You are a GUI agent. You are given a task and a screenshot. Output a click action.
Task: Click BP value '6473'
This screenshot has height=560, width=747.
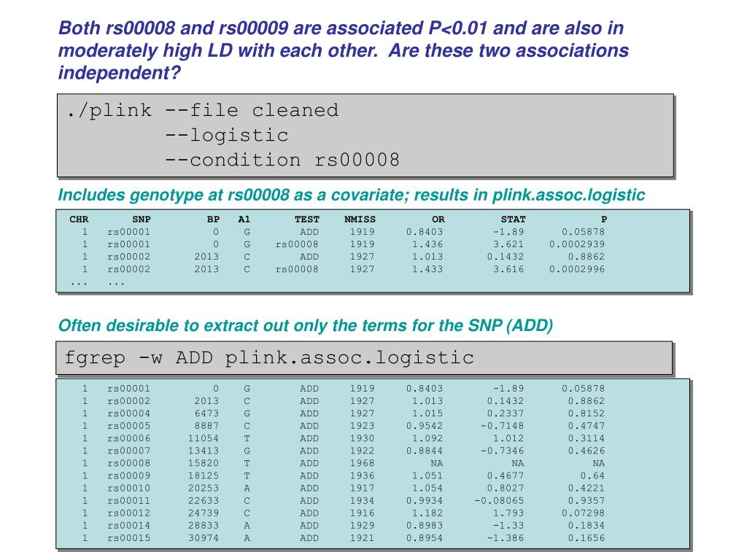coord(206,413)
